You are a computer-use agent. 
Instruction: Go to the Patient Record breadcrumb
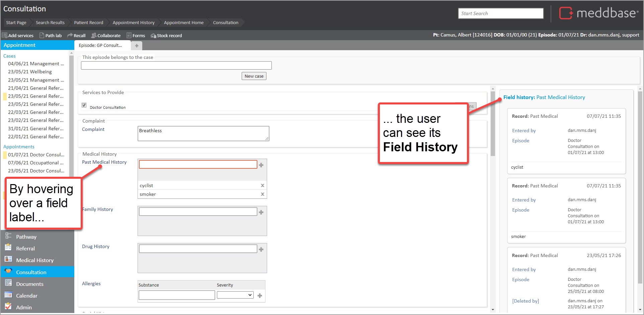click(x=88, y=22)
